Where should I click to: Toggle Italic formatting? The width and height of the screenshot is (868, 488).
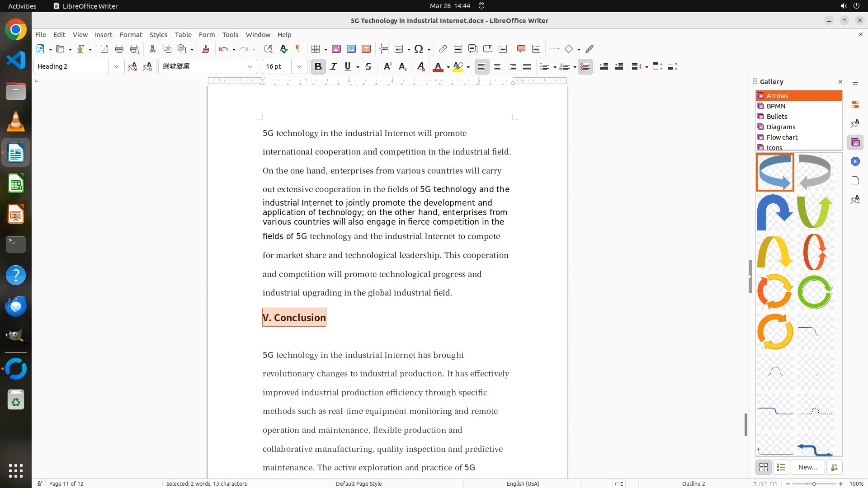[334, 67]
